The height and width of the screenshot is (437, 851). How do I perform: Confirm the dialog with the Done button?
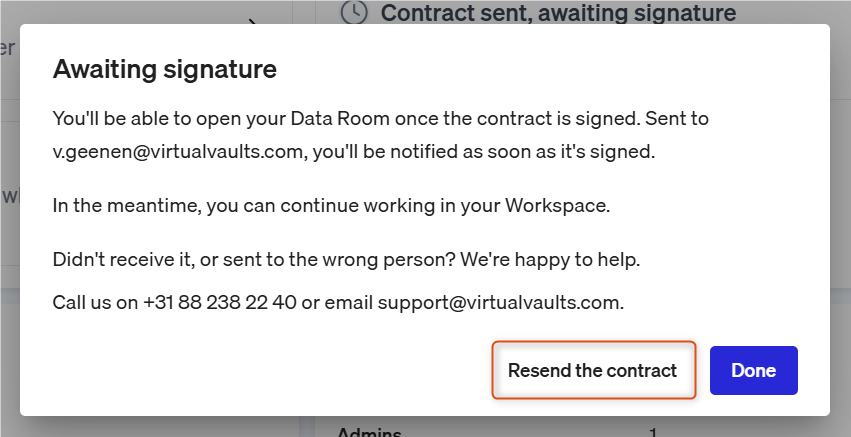753,370
